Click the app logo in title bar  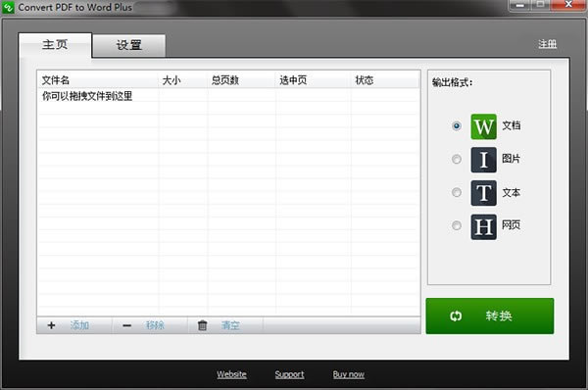click(x=8, y=7)
